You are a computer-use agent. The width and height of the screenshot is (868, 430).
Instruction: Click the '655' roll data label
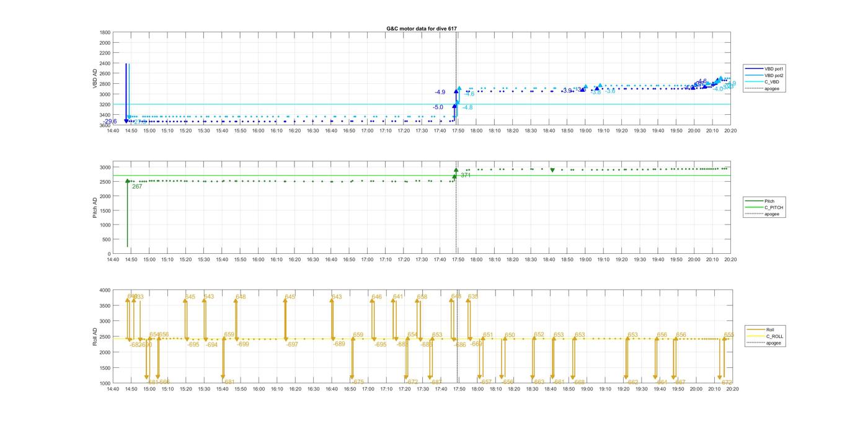tap(729, 335)
